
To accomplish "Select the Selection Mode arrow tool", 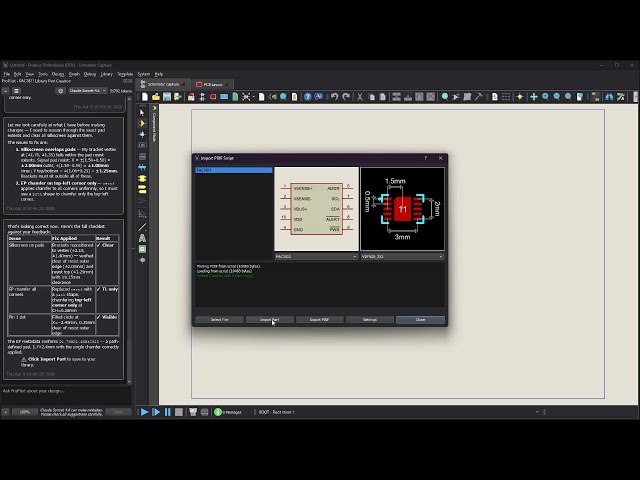I will pyautogui.click(x=142, y=112).
